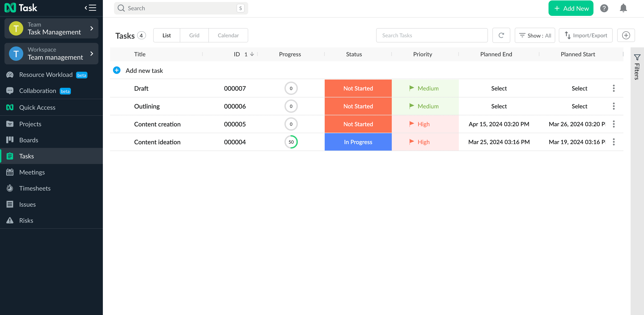Viewport: 644px width, 315px height.
Task: Select a Planned End for the Draft task
Action: click(499, 88)
